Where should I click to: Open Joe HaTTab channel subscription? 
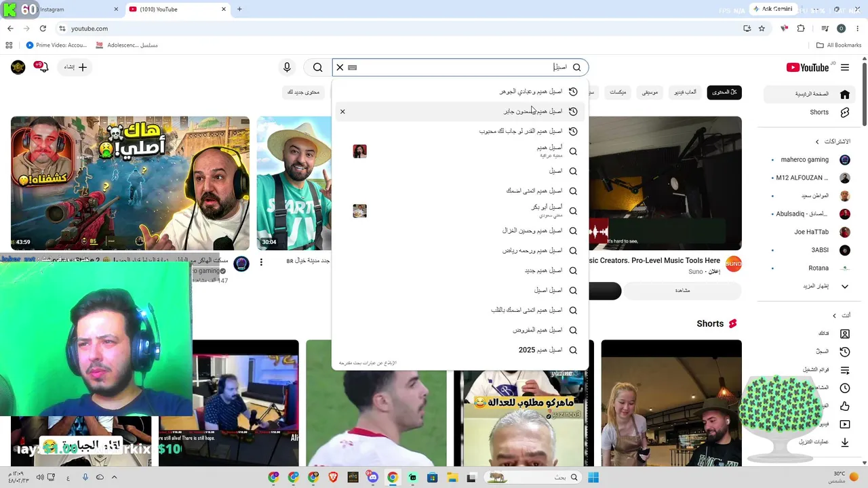click(811, 232)
